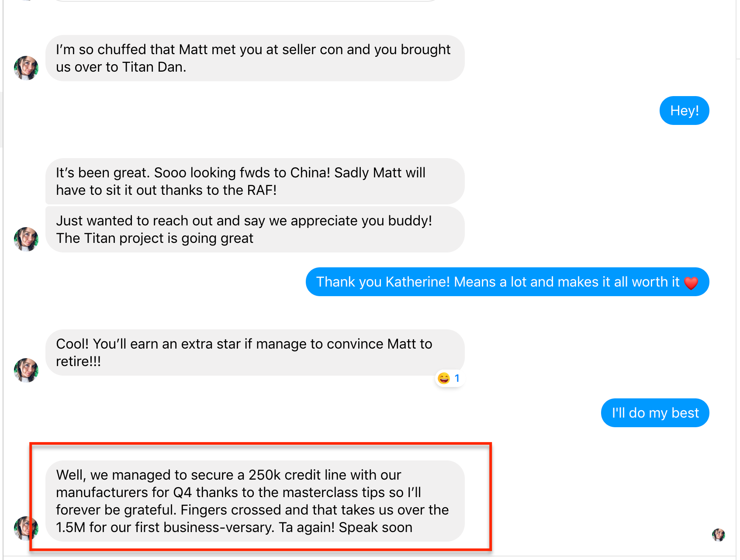Click avatar beside the "250k credit line" message
Screen dimensions: 740x560
pyautogui.click(x=26, y=528)
